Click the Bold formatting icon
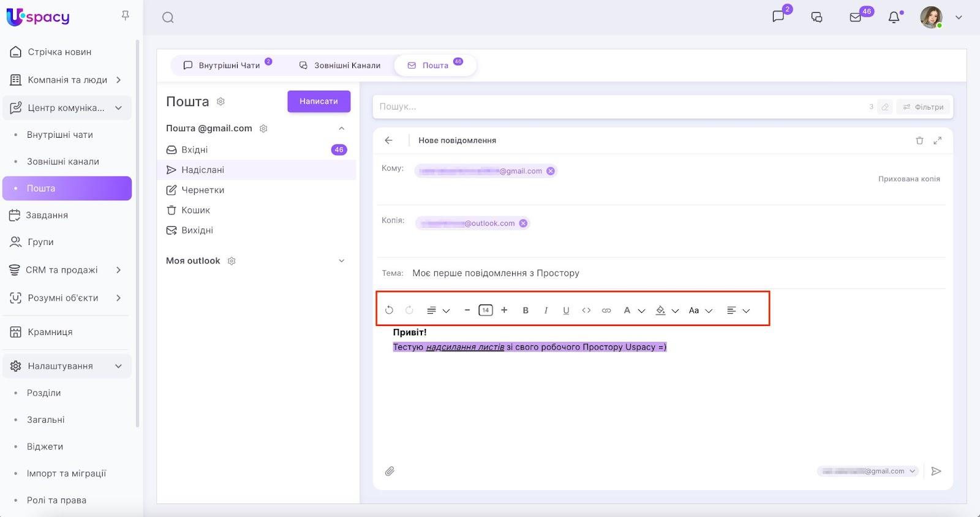Viewport: 980px width, 517px height. (526, 311)
